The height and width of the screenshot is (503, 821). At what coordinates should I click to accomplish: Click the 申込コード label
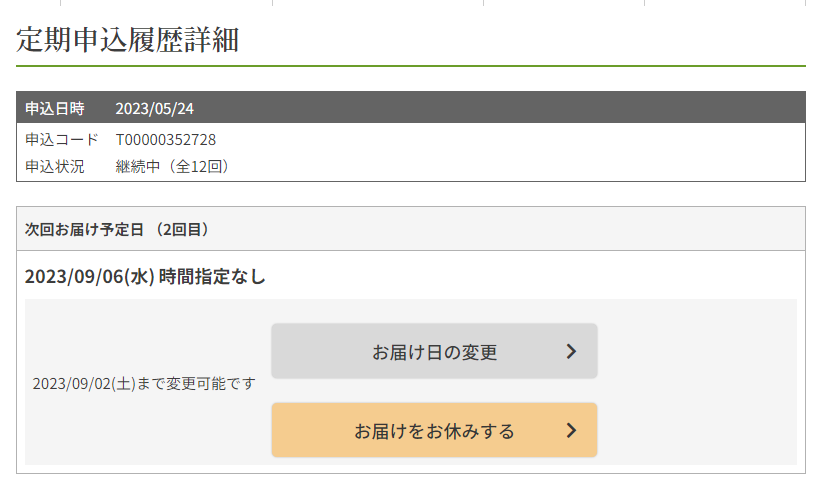pyautogui.click(x=62, y=139)
